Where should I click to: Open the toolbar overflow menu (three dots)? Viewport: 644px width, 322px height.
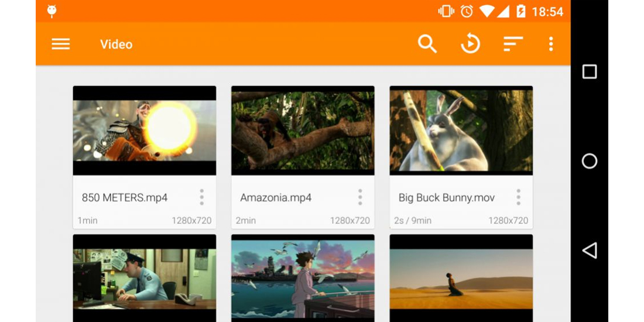(x=551, y=44)
